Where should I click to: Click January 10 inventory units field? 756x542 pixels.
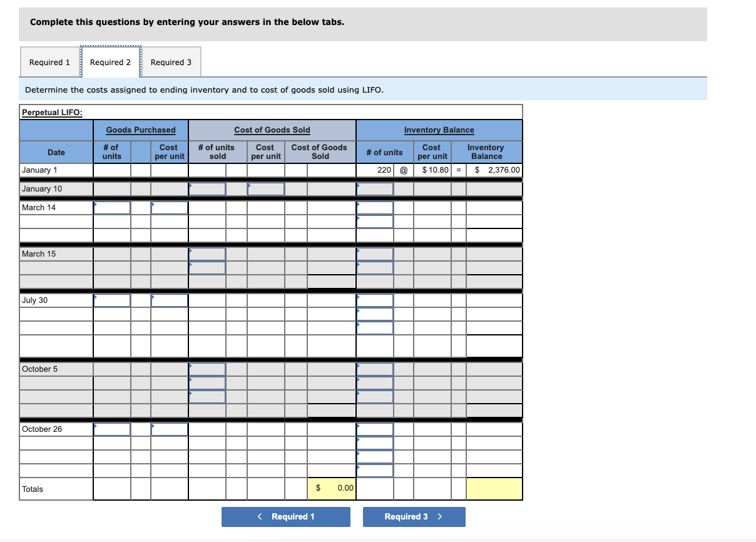(x=375, y=188)
